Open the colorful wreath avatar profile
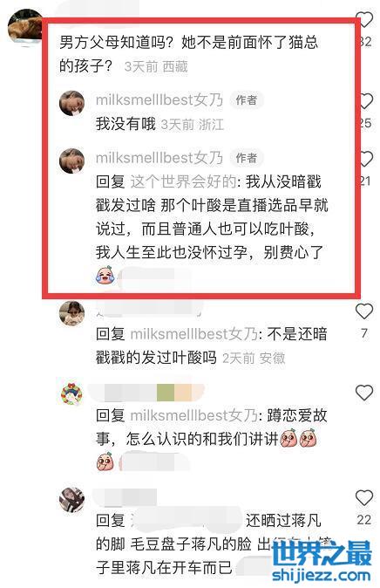Viewport: 380px width, 588px height. (71, 394)
